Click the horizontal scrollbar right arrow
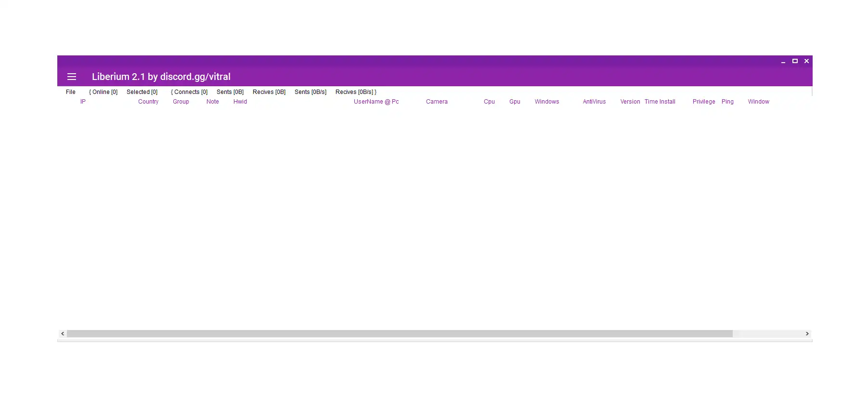The image size is (868, 410). pyautogui.click(x=807, y=334)
